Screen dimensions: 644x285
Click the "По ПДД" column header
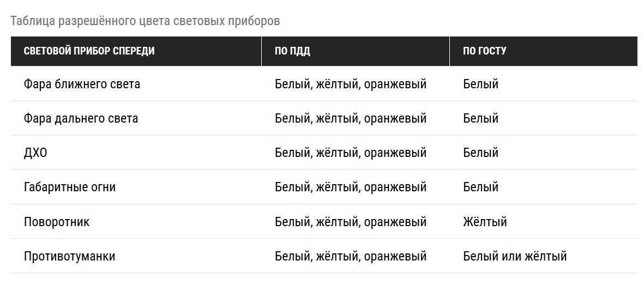(x=293, y=51)
